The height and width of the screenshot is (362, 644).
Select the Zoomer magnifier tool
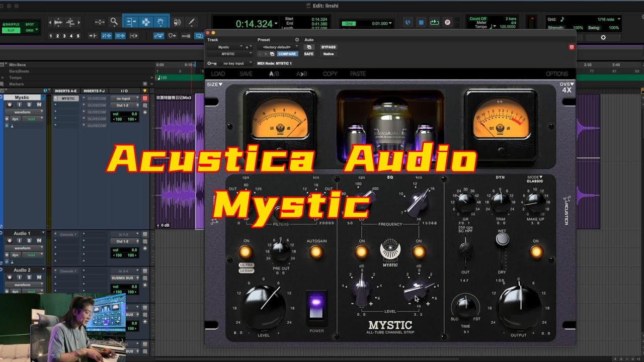point(114,22)
